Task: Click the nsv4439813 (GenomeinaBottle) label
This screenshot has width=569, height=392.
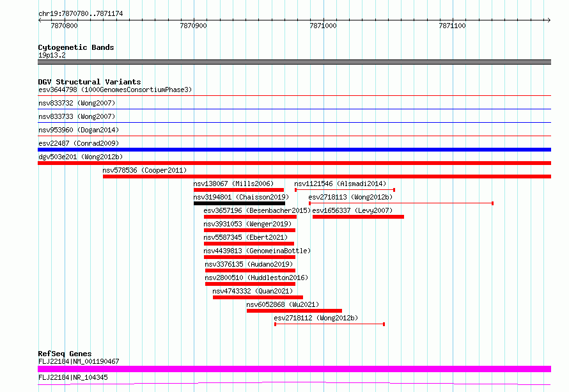Action: tap(257, 251)
